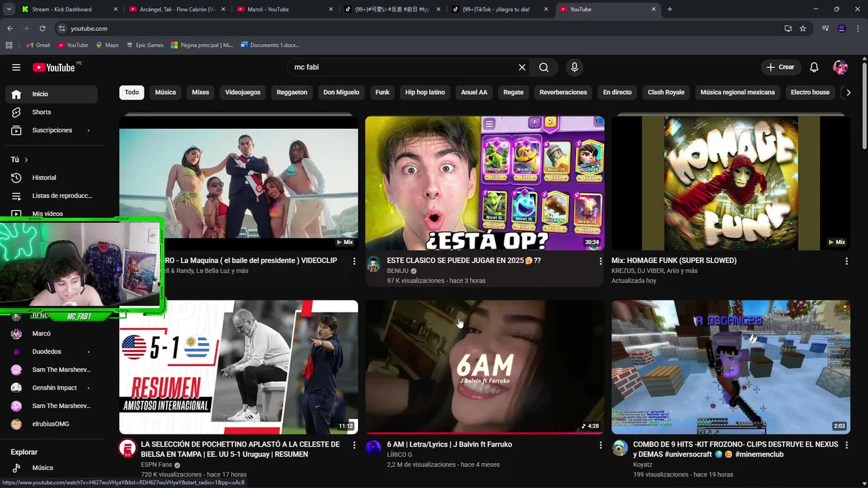This screenshot has height=488, width=868.
Task: Open Koyatz channel avatar
Action: (620, 448)
